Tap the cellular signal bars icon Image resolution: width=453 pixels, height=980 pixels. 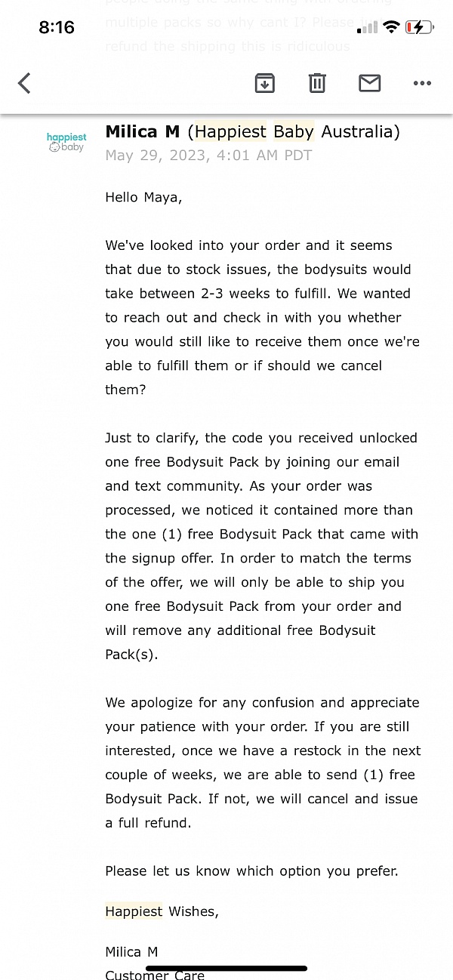pos(367,28)
